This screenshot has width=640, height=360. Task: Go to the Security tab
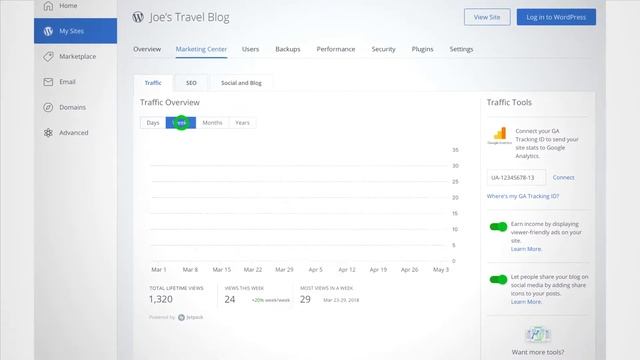point(383,49)
